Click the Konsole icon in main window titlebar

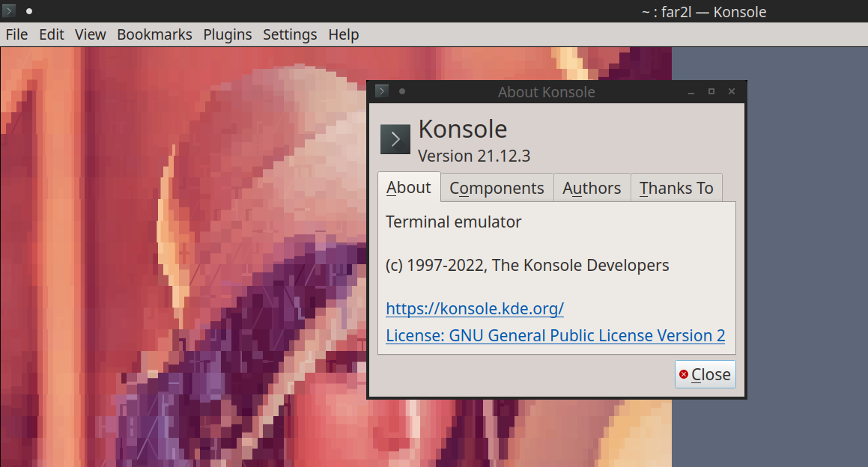tap(10, 11)
